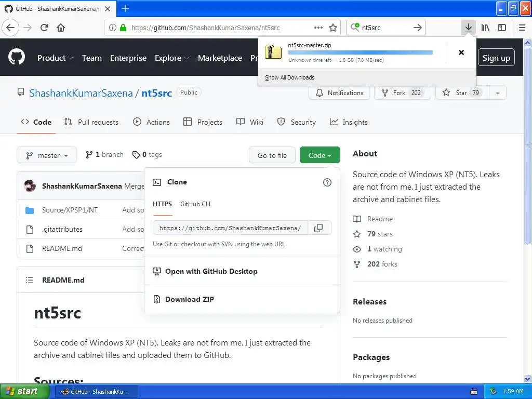Click Go to file button
The image size is (532, 399).
[272, 155]
